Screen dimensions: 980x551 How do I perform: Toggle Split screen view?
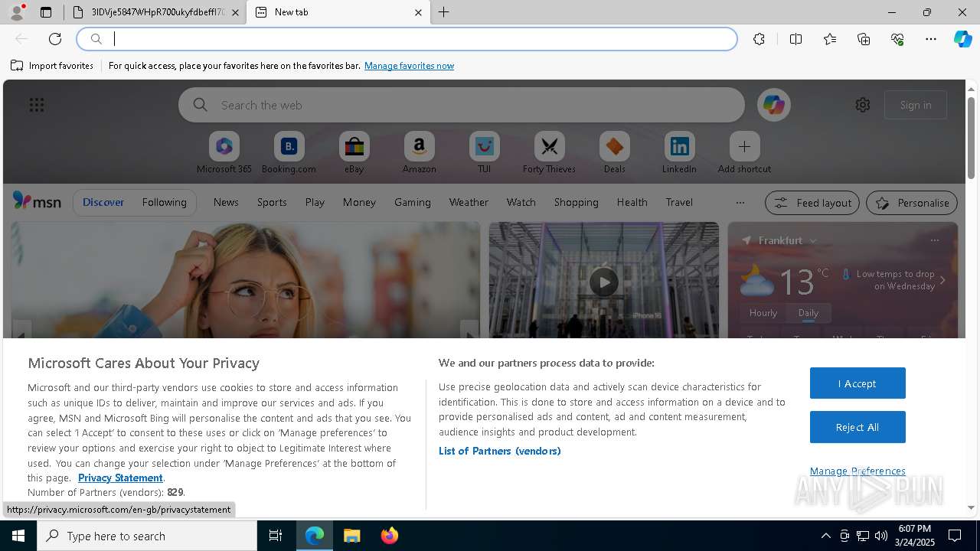point(795,39)
